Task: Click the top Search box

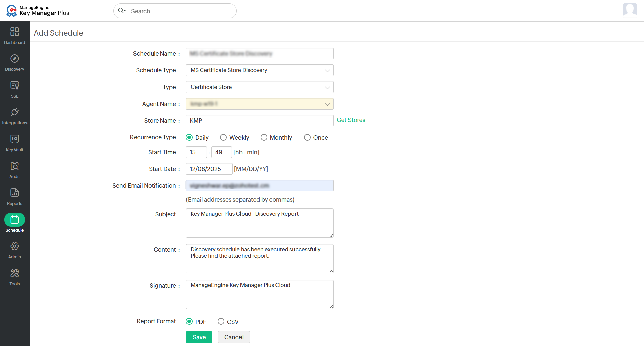Action: pos(175,11)
